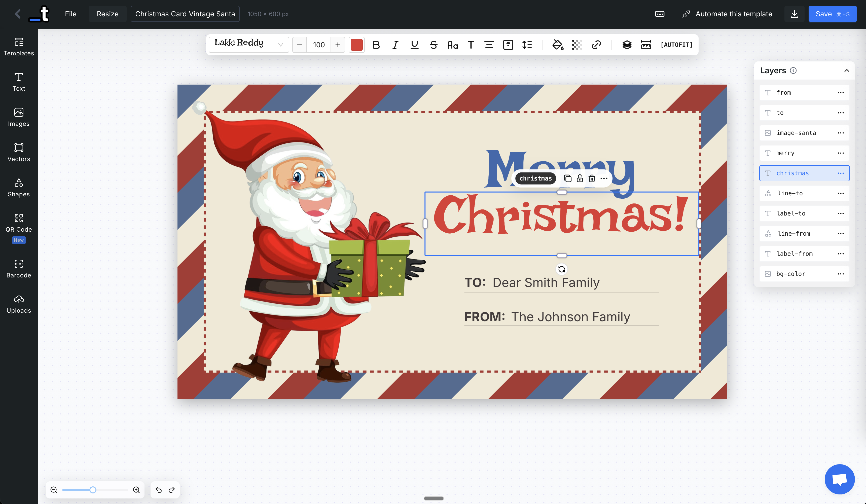Click the download icon in top bar
Image resolution: width=866 pixels, height=504 pixels.
(x=794, y=14)
